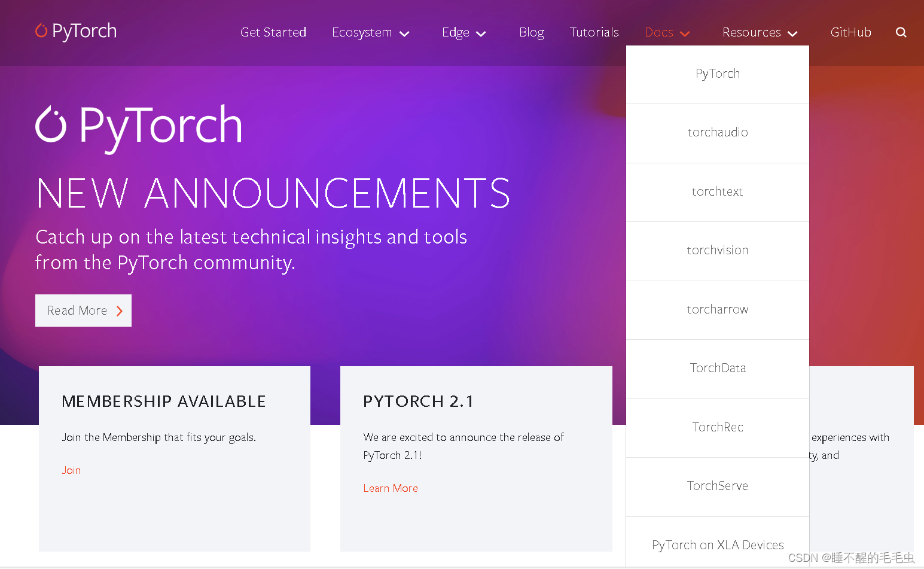This screenshot has width=924, height=569.
Task: Expand the Edge dropdown chevron
Action: pyautogui.click(x=481, y=34)
